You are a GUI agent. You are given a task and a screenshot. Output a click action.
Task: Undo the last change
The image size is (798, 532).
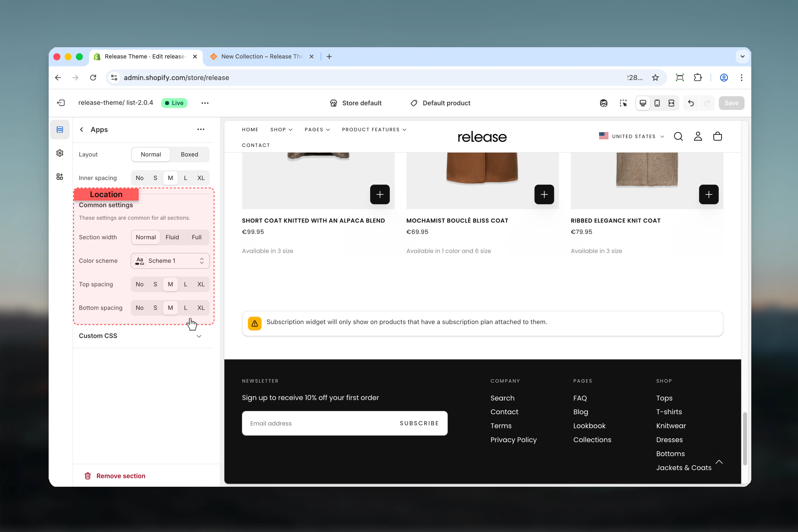691,103
